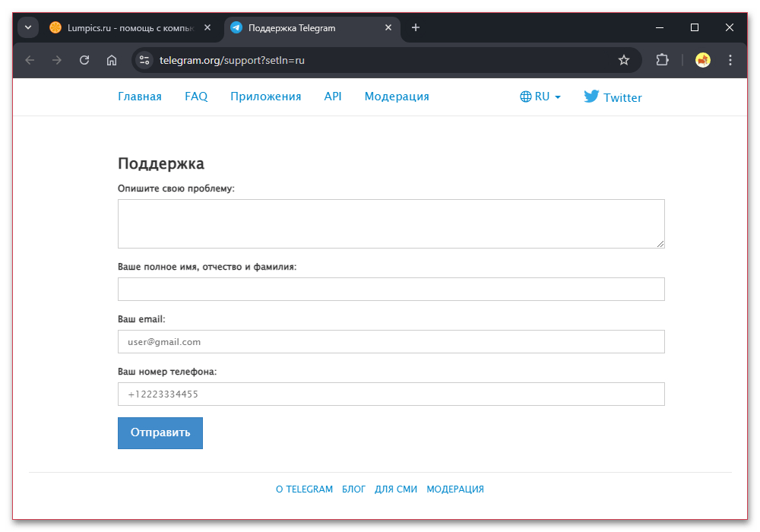Click the textarea resize handle corner

660,244
